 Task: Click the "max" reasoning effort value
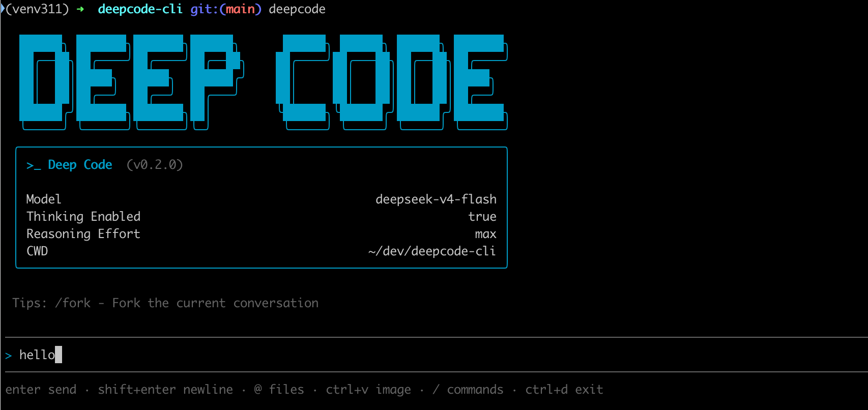click(x=486, y=234)
